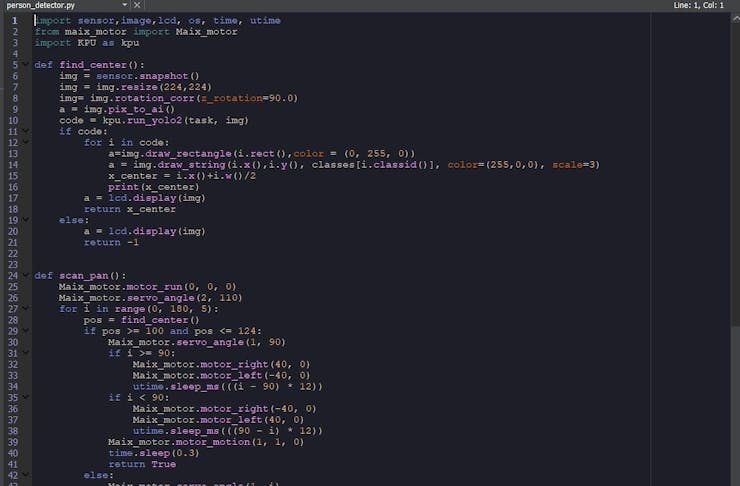
Task: Collapse the 'if code:' fold arrow on line 11
Action: click(x=26, y=131)
